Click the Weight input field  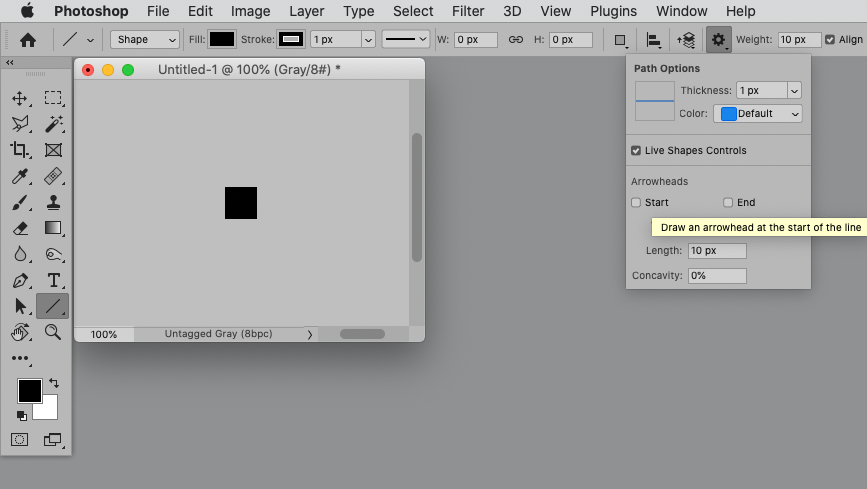799,39
